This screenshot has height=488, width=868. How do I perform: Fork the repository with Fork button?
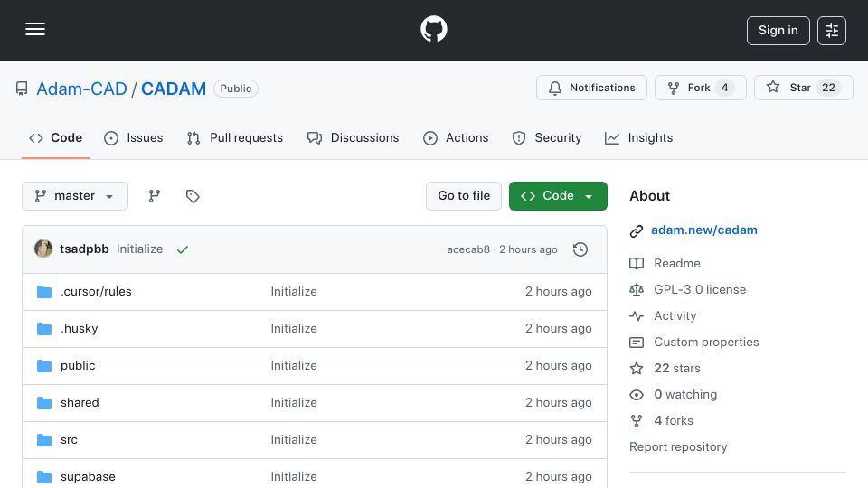700,88
